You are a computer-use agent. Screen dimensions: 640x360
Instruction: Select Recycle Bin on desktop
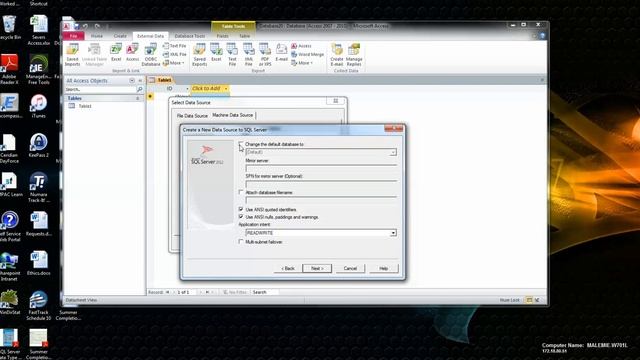click(9, 27)
